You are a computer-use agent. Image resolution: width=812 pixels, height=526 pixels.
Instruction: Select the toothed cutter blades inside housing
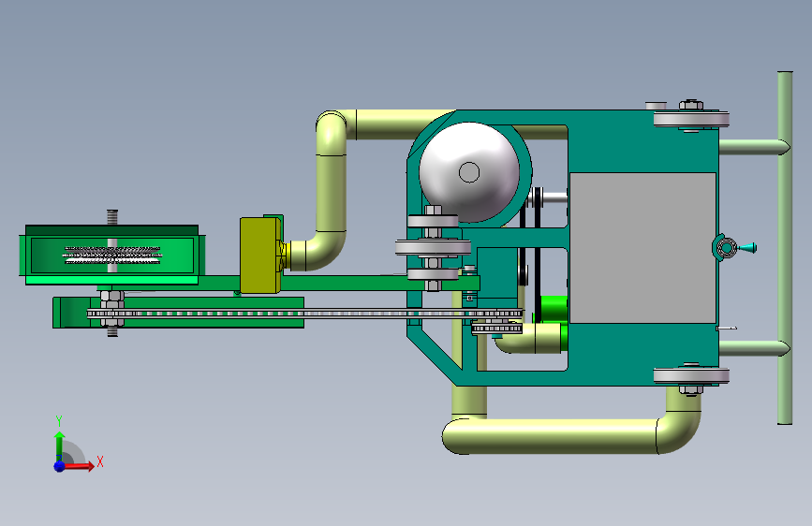(x=111, y=256)
